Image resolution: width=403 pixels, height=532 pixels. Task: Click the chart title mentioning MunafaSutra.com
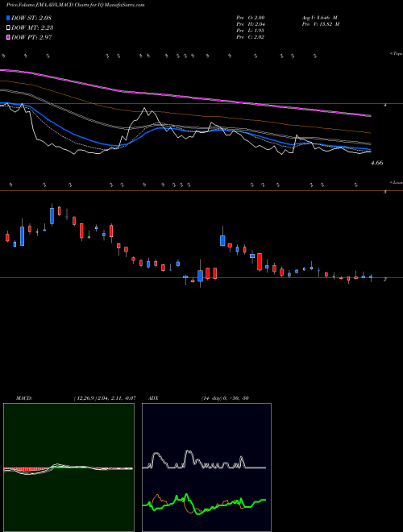click(76, 5)
